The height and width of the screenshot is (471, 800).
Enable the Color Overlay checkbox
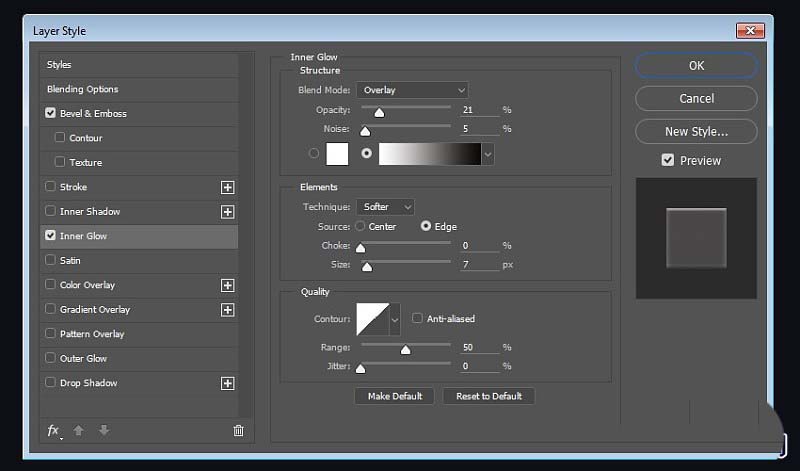[50, 284]
